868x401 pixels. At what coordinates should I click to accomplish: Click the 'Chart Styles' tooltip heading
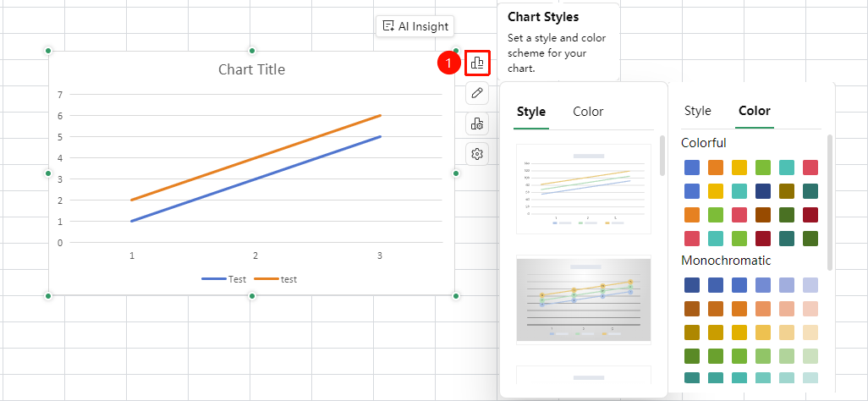543,17
